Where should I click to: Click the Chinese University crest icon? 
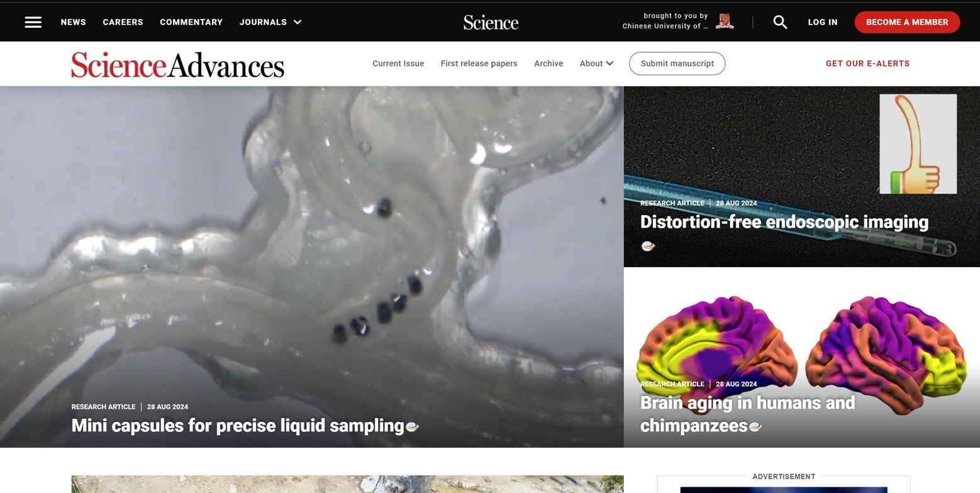(x=725, y=21)
